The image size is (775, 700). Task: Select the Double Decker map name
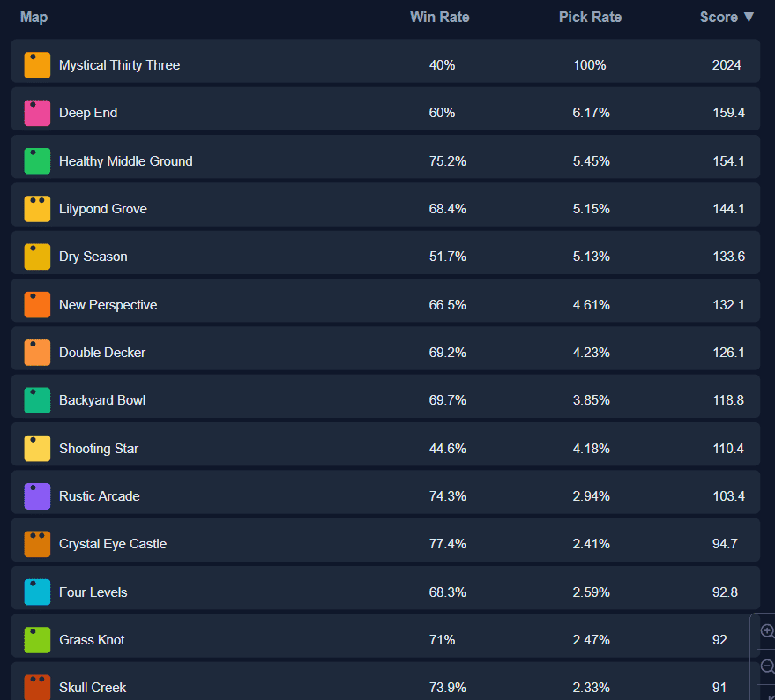tap(102, 353)
